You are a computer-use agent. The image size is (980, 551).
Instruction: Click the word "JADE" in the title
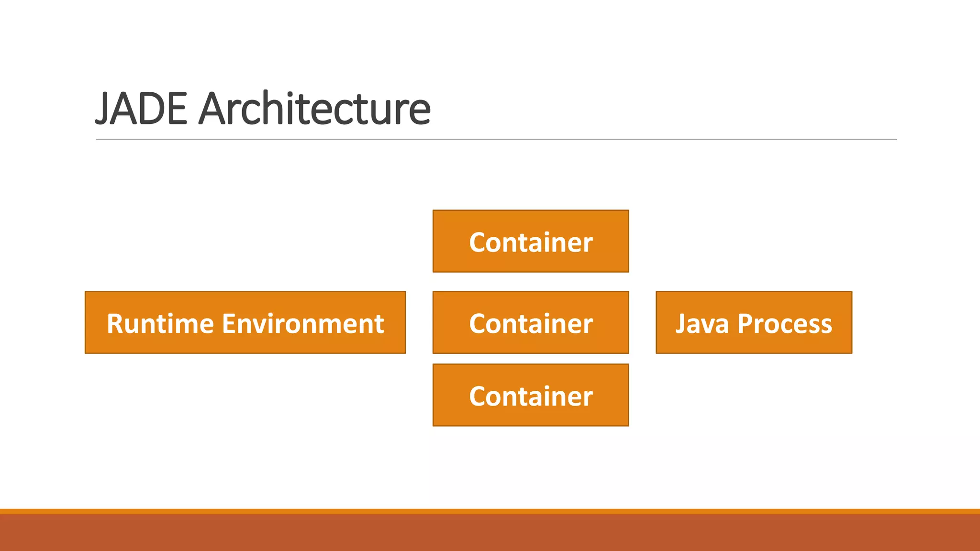click(x=141, y=109)
